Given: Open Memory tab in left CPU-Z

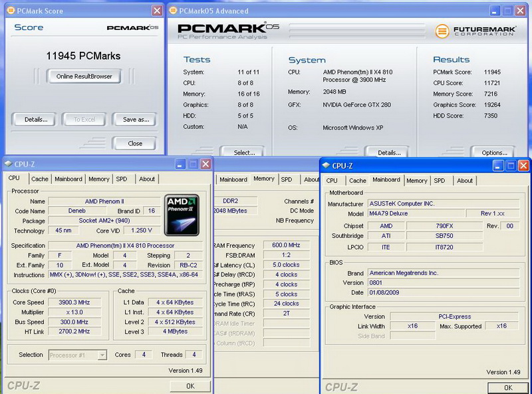Looking at the screenshot, I should click(98, 179).
